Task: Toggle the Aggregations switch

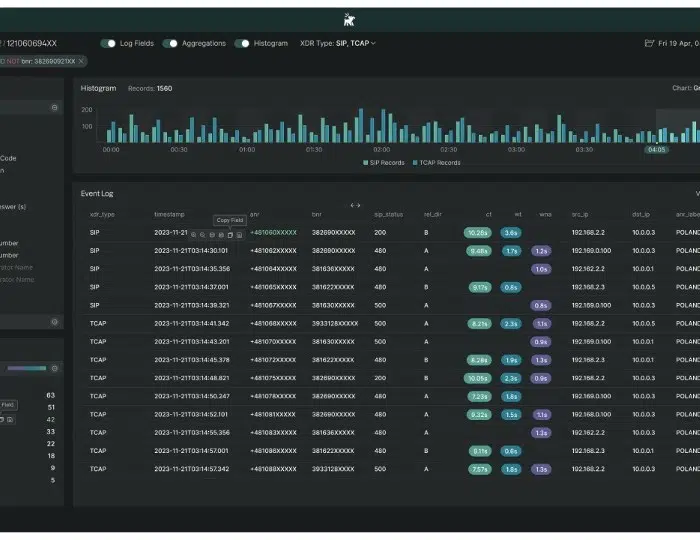Action: coord(170,43)
